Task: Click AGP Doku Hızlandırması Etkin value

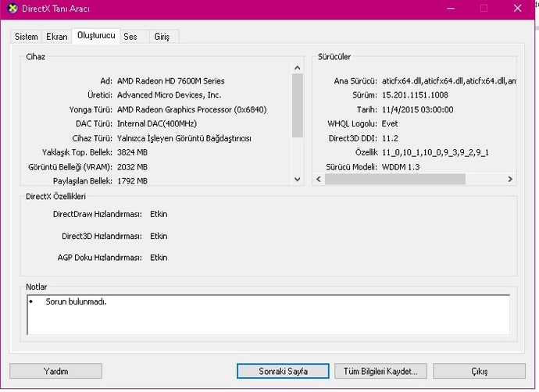Action: pyautogui.click(x=159, y=258)
